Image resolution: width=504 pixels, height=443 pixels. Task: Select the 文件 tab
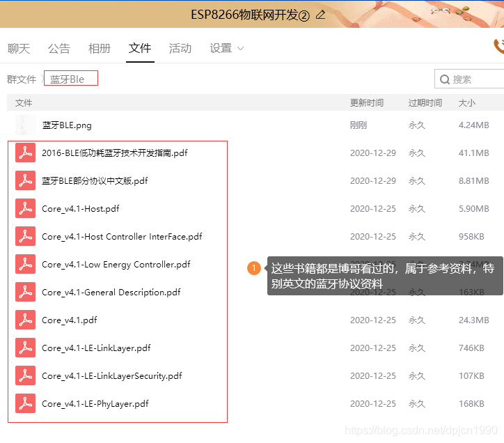[140, 49]
